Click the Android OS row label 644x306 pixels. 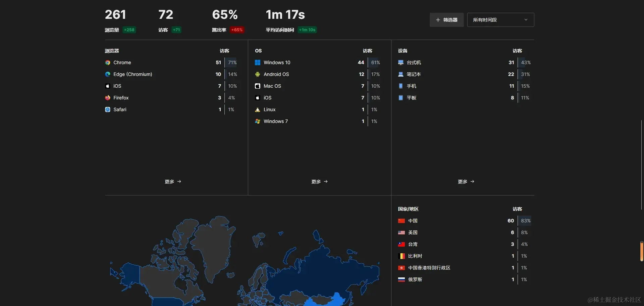coord(276,74)
